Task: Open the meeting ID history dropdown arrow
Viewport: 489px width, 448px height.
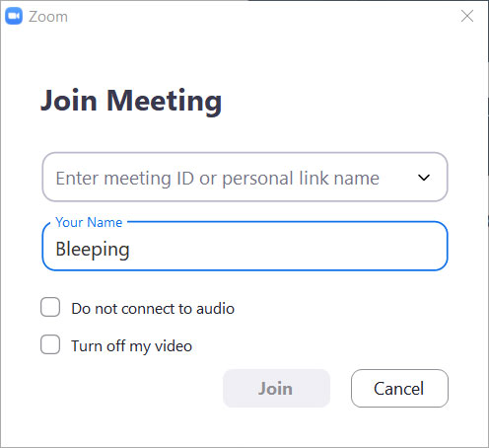Action: pyautogui.click(x=424, y=178)
